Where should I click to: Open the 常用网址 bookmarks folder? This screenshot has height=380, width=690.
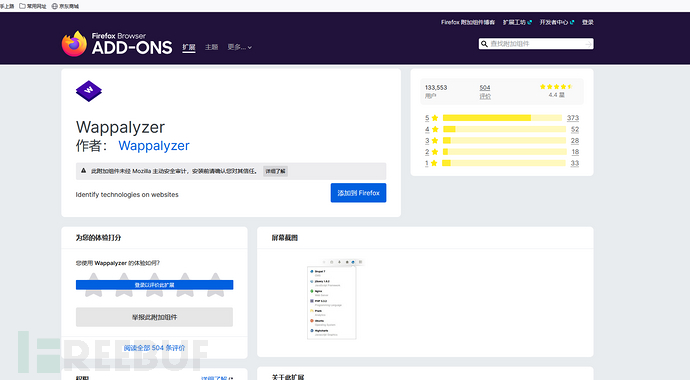point(33,6)
